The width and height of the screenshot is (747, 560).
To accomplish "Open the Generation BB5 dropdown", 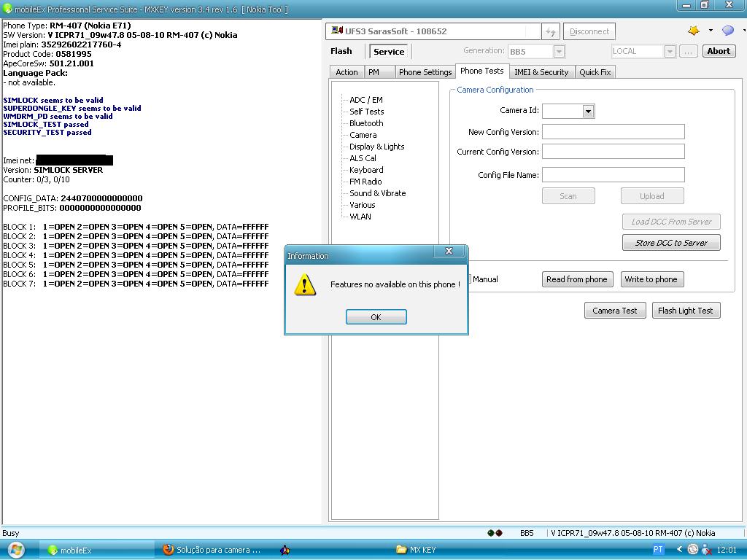I will click(560, 51).
